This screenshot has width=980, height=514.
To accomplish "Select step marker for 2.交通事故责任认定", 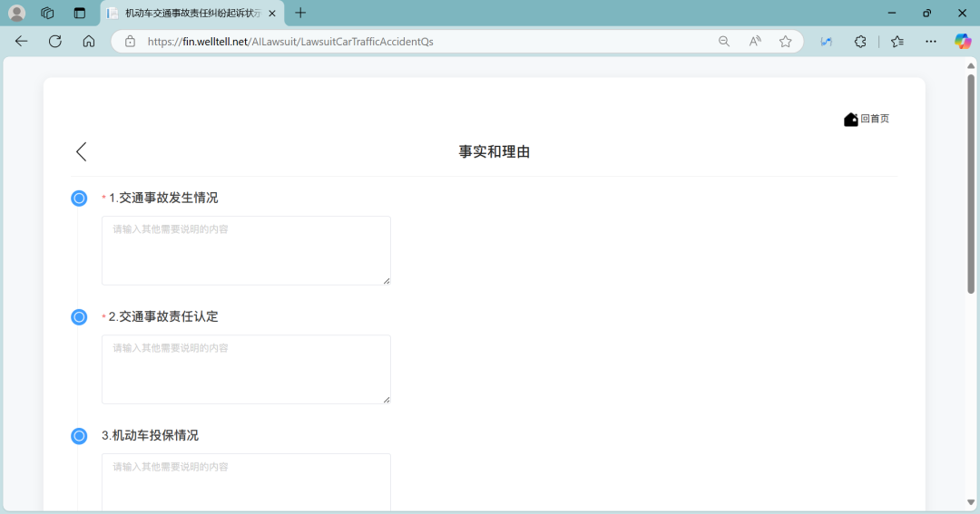I will (79, 316).
